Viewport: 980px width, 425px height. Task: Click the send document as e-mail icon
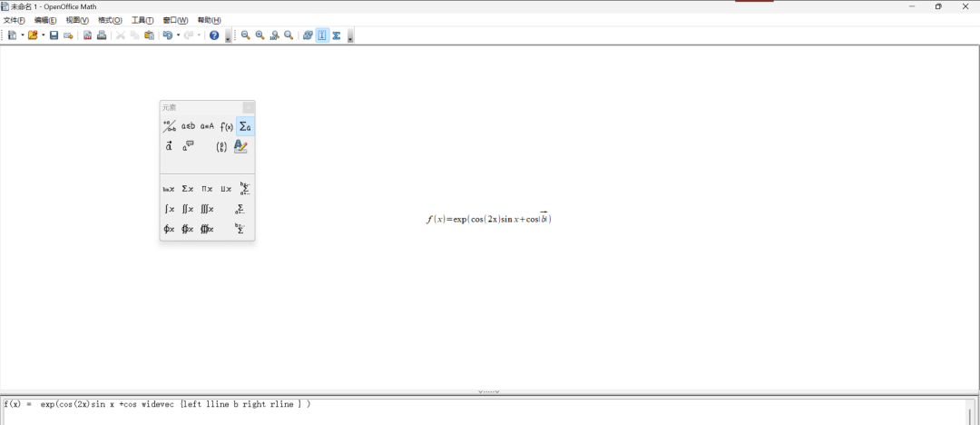pyautogui.click(x=68, y=35)
